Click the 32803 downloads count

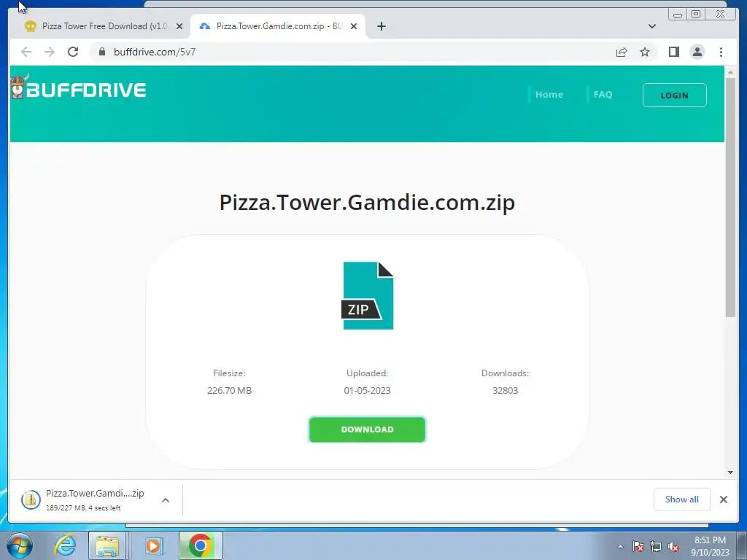(505, 391)
